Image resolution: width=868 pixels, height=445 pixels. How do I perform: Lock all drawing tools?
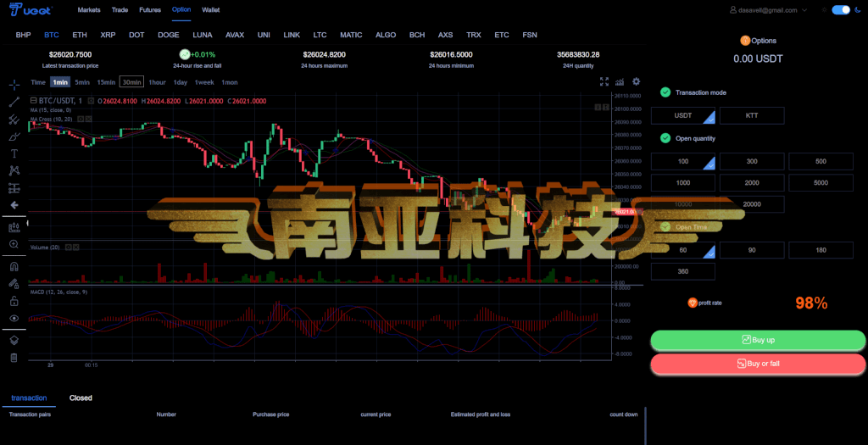click(14, 301)
